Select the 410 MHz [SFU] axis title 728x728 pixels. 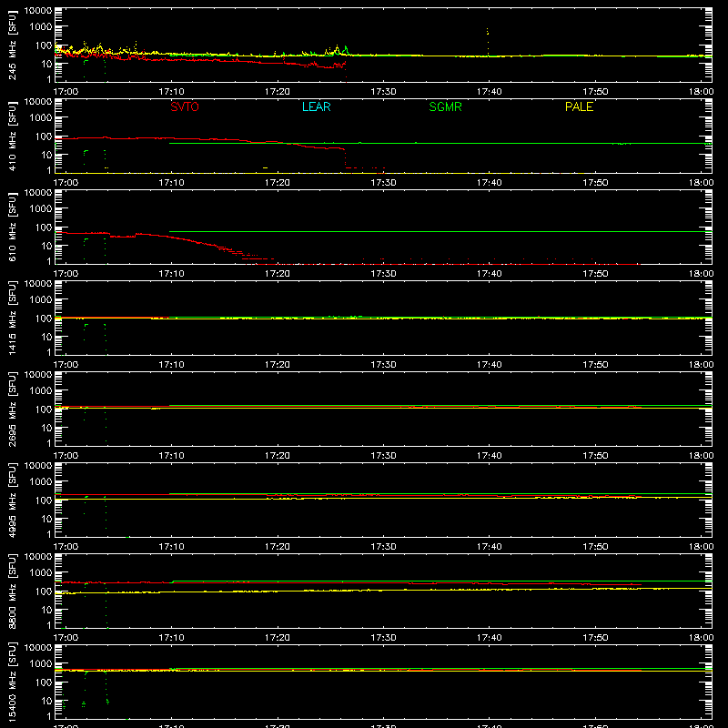pyautogui.click(x=13, y=136)
